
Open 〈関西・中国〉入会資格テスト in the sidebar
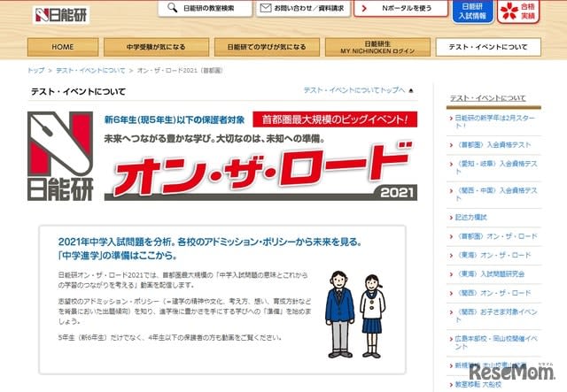[496, 195]
